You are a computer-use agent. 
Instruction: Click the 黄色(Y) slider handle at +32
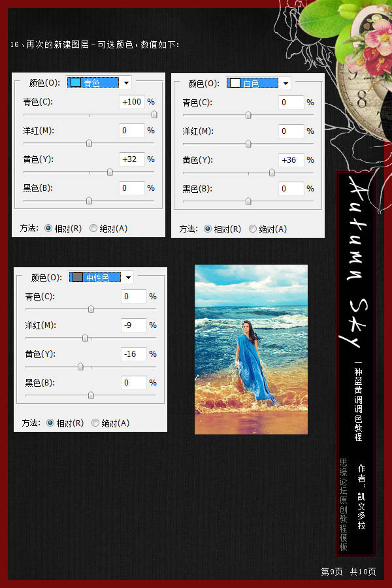tap(110, 172)
